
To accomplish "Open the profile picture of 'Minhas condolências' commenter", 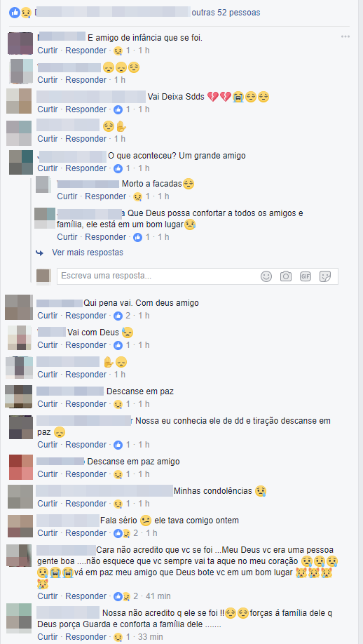I will tap(20, 497).
